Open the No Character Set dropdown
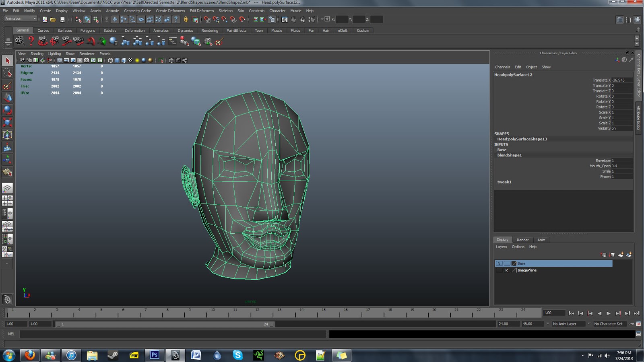 609,323
